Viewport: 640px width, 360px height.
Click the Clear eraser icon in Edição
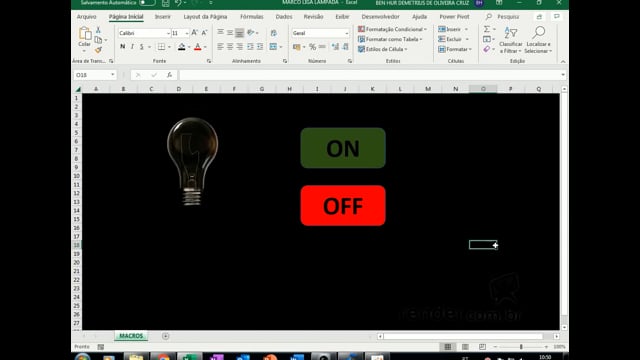(x=487, y=49)
